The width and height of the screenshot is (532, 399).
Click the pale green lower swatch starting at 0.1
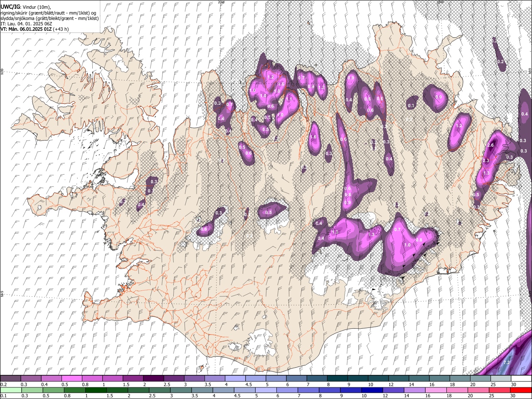click(x=11, y=390)
